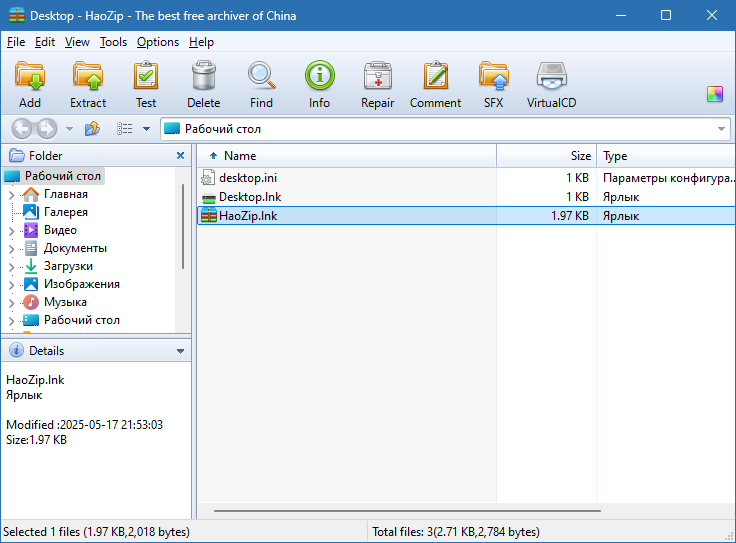Click the Параметры конфигура type cell

coord(668,178)
